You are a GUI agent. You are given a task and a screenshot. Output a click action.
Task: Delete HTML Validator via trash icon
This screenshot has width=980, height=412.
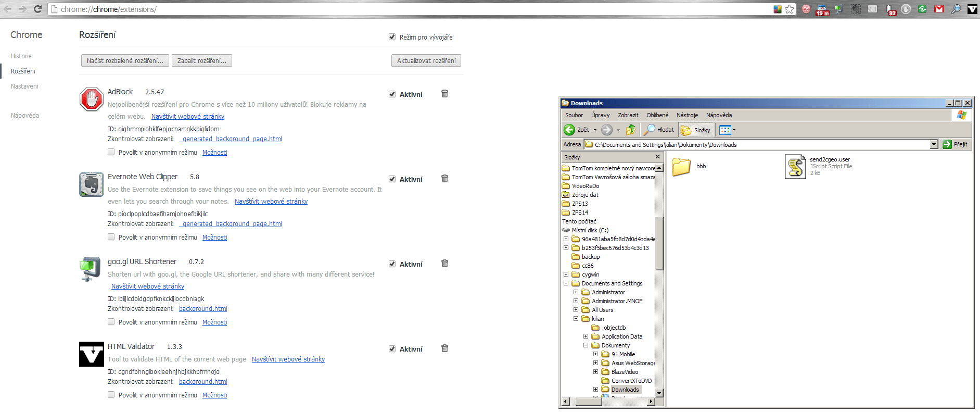[x=445, y=348]
